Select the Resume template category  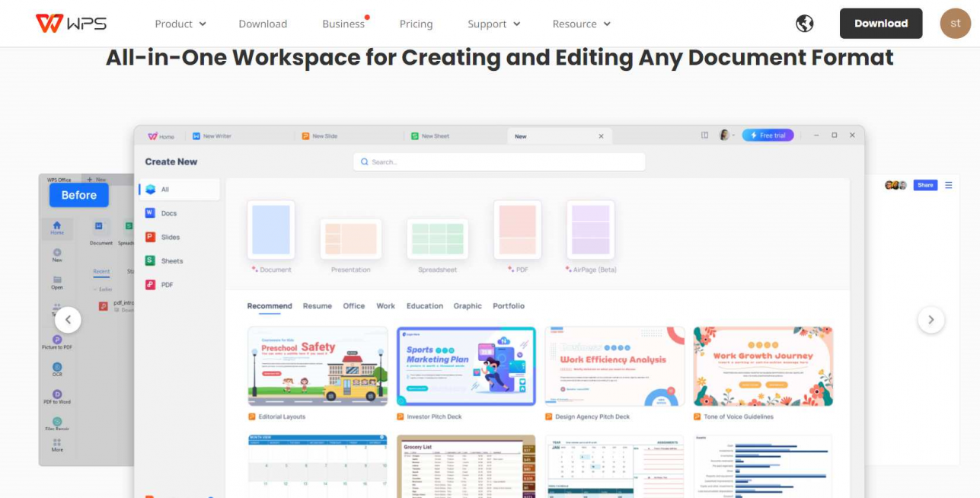coord(317,306)
